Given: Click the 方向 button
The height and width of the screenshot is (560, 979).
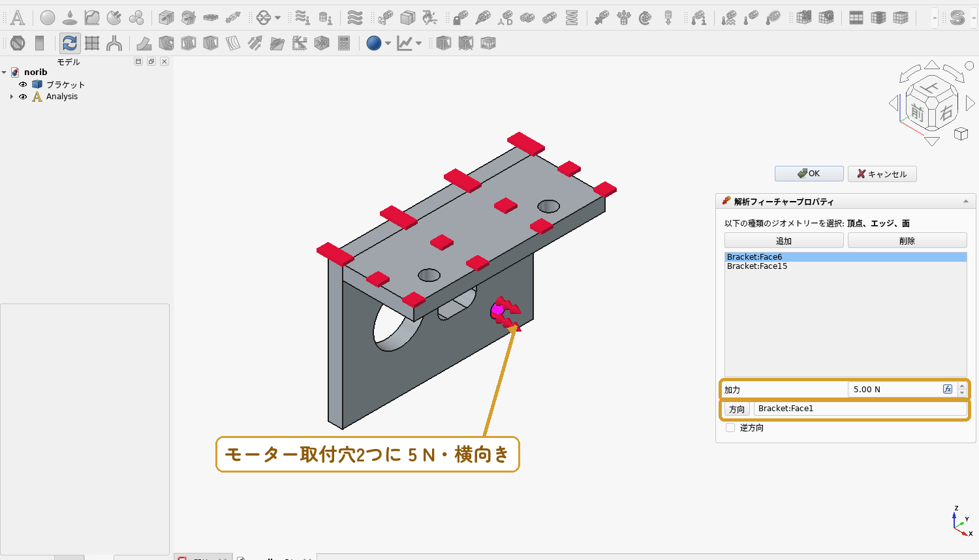Looking at the screenshot, I should (x=737, y=409).
